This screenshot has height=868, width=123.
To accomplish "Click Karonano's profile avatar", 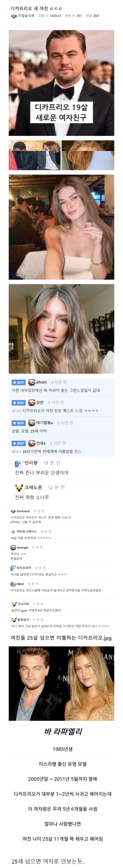I will click(x=13, y=511).
